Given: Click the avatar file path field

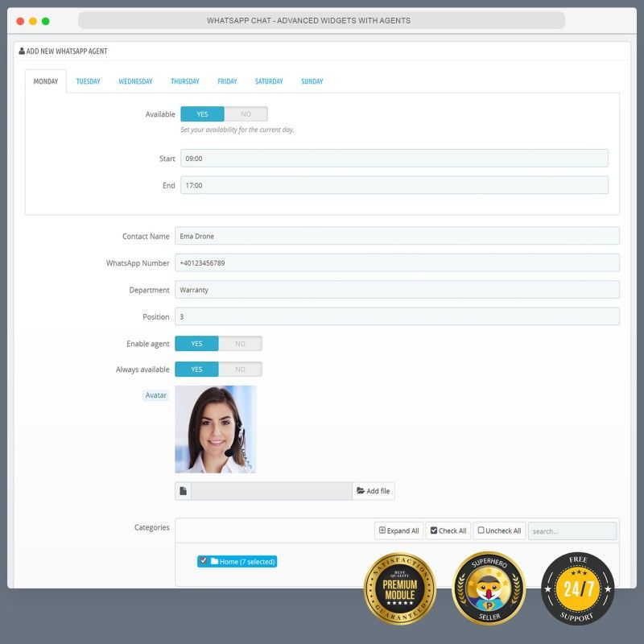Looking at the screenshot, I should click(x=271, y=491).
